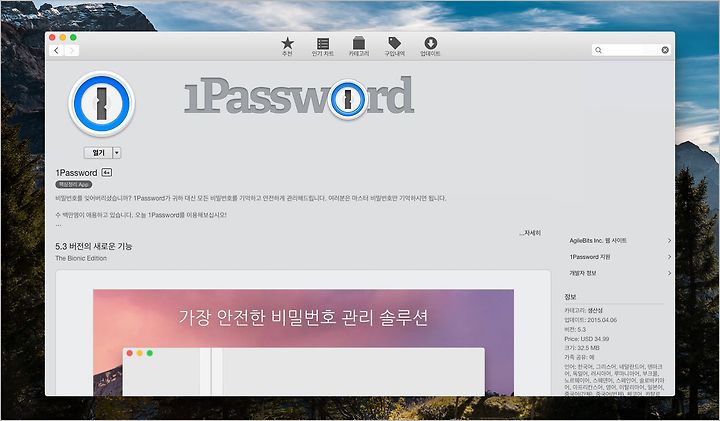Go forward with the right arrow button
This screenshot has height=421, width=720.
click(72, 51)
